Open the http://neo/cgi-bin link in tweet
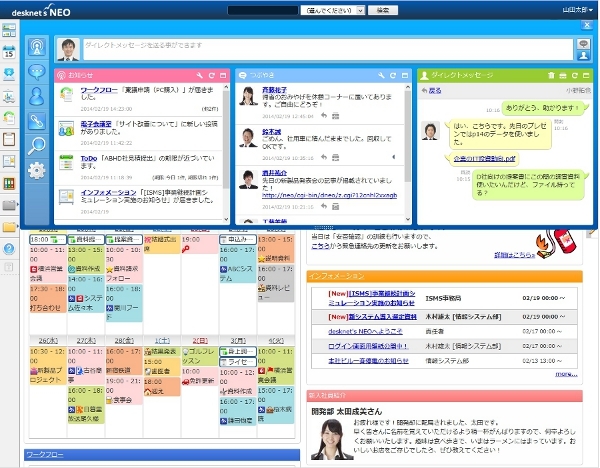The image size is (600, 468). pos(329,195)
